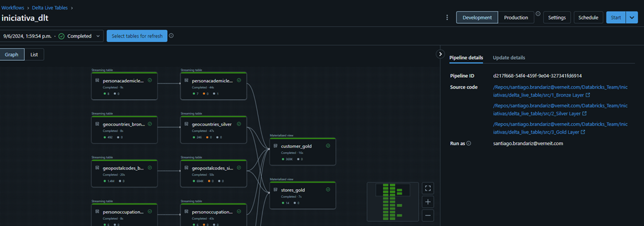644x226 pixels.
Task: Click external link icon for 2_Silver Layer
Action: click(x=584, y=114)
